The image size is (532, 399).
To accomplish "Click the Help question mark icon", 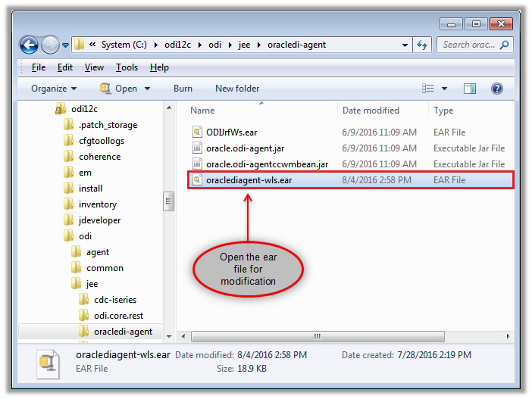I will pyautogui.click(x=497, y=89).
